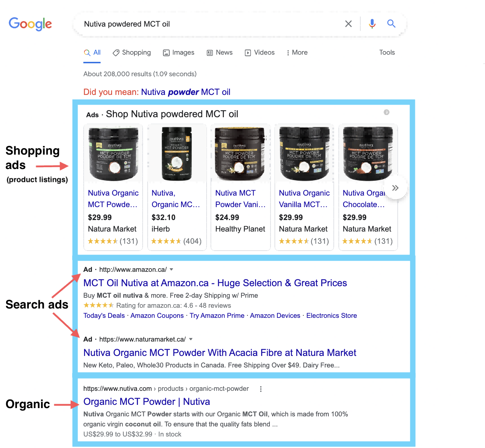Image resolution: width=485 pixels, height=448 pixels.
Task: Click the amazon.ca ad URL text
Action: point(133,270)
